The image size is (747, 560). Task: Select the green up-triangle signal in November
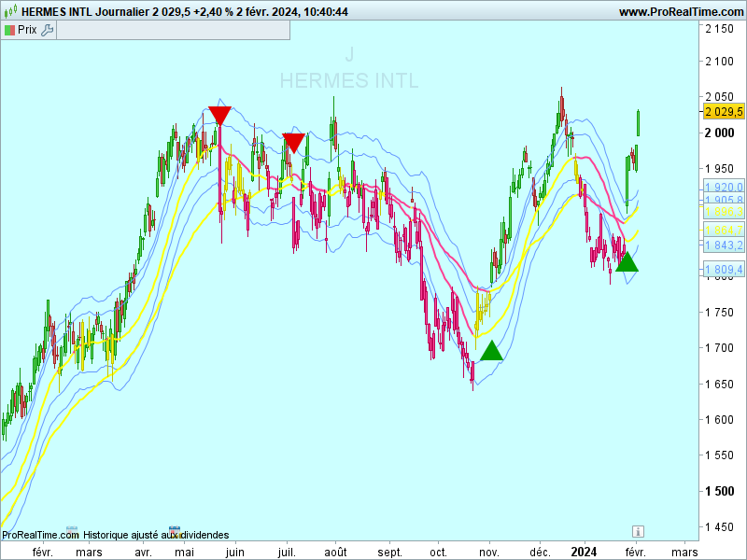pyautogui.click(x=492, y=351)
